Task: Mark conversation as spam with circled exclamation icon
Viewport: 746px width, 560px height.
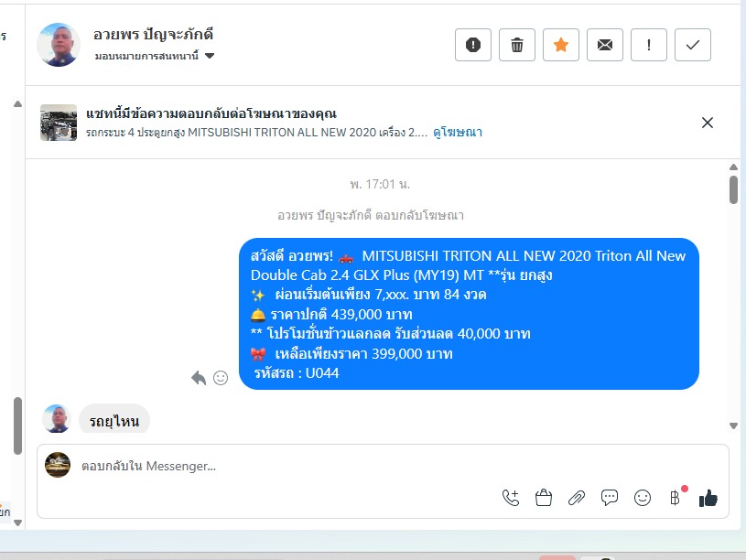Action: click(473, 45)
